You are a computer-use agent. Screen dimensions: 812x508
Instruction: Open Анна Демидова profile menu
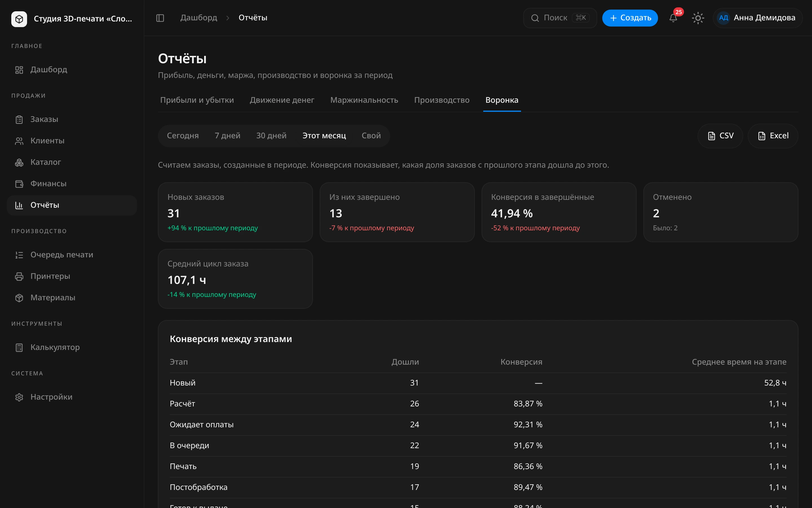[x=757, y=18]
